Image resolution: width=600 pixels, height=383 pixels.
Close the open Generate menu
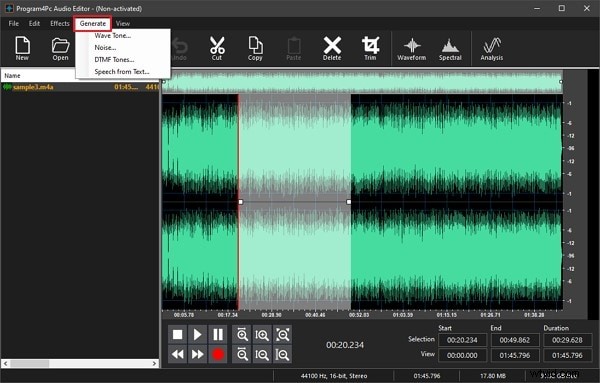(93, 23)
